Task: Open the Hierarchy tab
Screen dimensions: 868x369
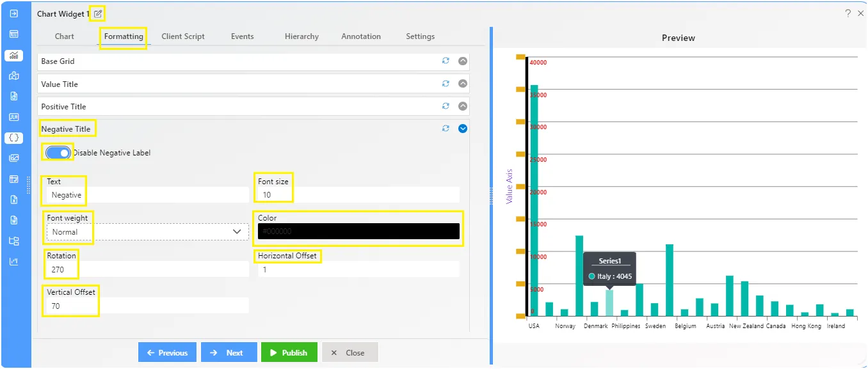Action: coord(301,36)
